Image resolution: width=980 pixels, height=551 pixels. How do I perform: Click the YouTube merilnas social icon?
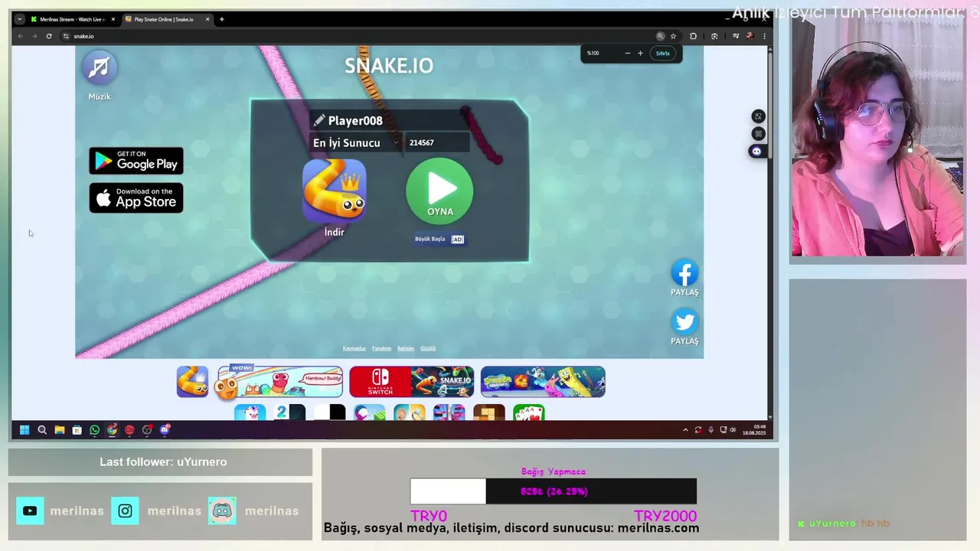(30, 510)
